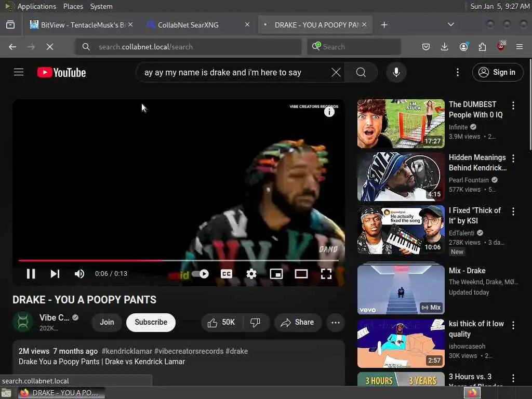This screenshot has width=532, height=399.
Task: Open the Firefox account icon
Action: 463,47
